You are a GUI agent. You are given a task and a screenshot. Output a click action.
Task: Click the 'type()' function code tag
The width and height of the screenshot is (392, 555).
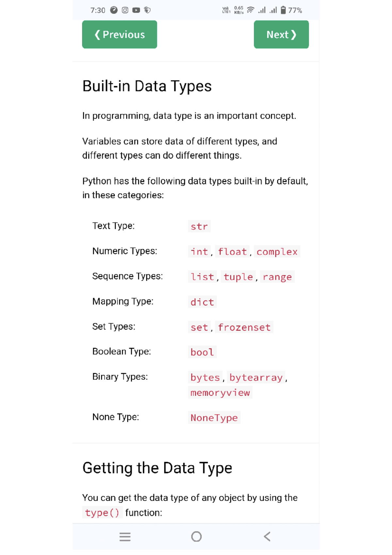[102, 512]
